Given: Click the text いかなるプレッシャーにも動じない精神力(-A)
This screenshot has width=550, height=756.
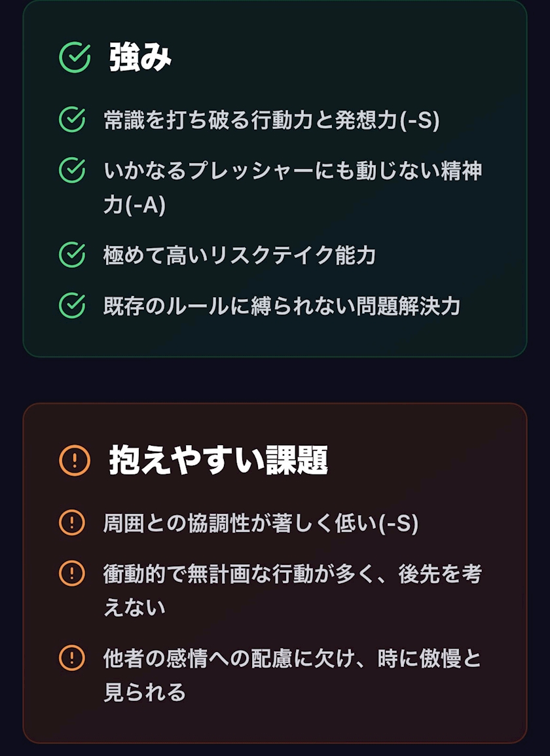Looking at the screenshot, I should coord(293,188).
